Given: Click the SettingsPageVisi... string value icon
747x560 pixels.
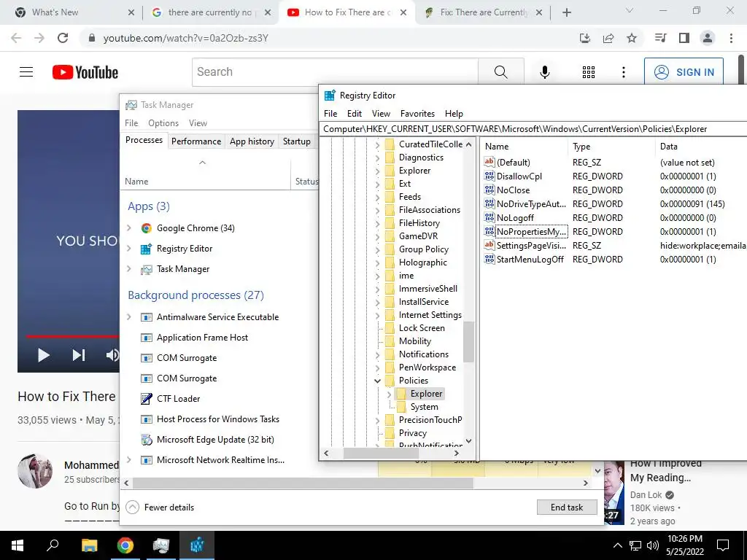Looking at the screenshot, I should (489, 245).
